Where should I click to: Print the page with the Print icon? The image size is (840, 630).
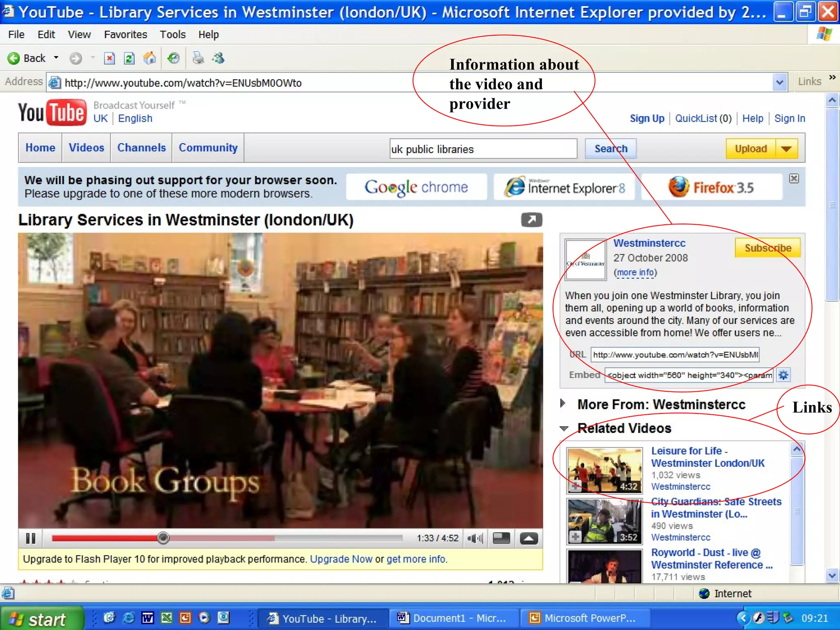tap(198, 58)
